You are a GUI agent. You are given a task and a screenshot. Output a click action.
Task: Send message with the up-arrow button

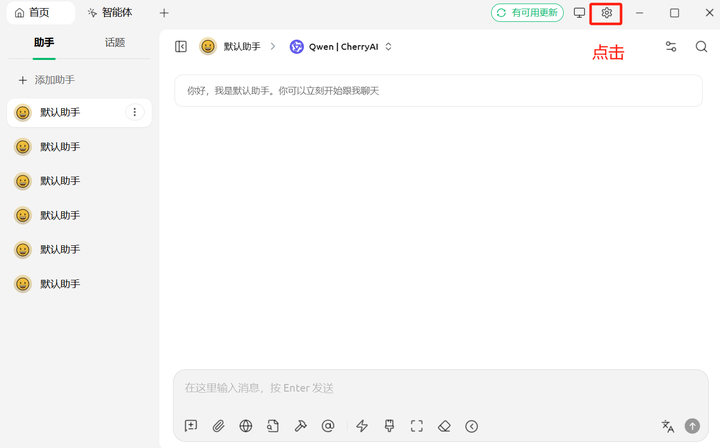692,426
